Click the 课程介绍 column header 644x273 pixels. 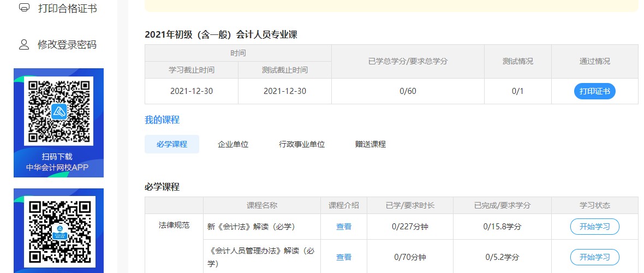344,205
